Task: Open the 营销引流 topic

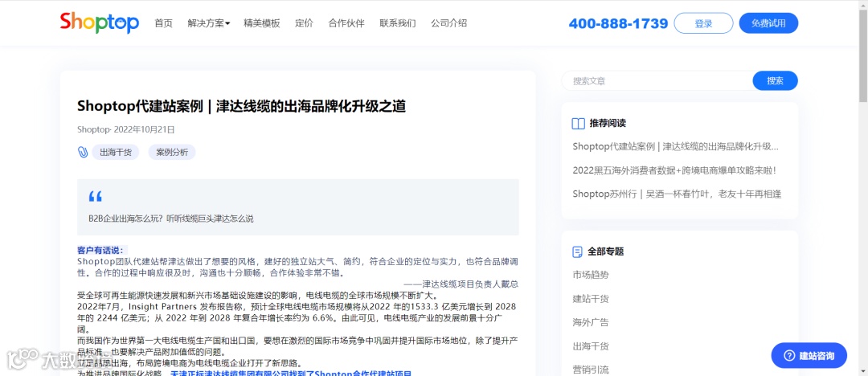Action: tap(591, 370)
